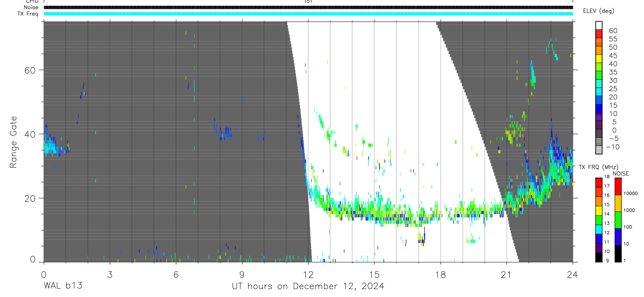Click the '9' tick on the UT hours axis
This screenshot has width=644, height=297.
tap(242, 274)
